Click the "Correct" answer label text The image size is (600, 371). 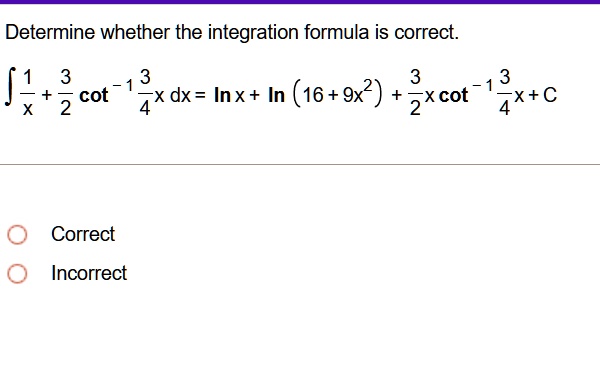tap(83, 234)
